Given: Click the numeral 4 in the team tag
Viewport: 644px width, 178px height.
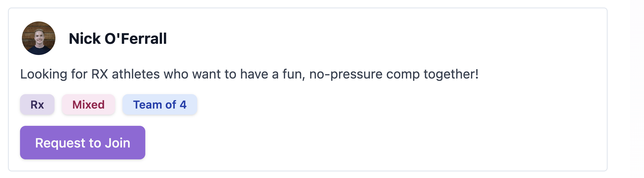Looking at the screenshot, I should click(183, 105).
